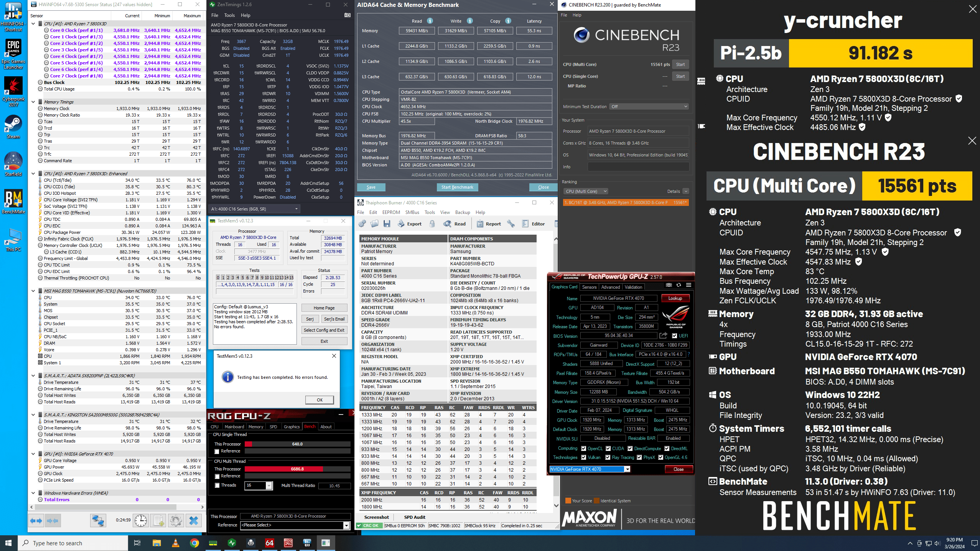
Task: Click Thaiphoon Burner save disk icon
Action: [x=387, y=224]
